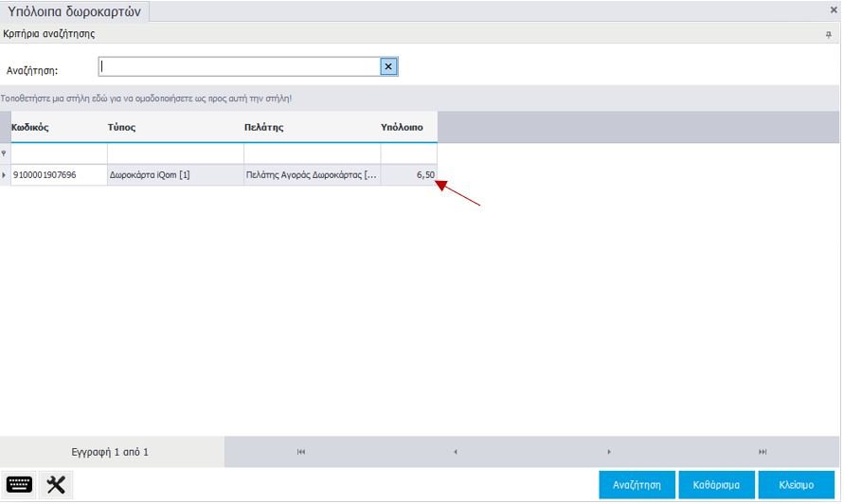The height and width of the screenshot is (504, 844).
Task: Go to the previous record in the pager
Action: 456,452
